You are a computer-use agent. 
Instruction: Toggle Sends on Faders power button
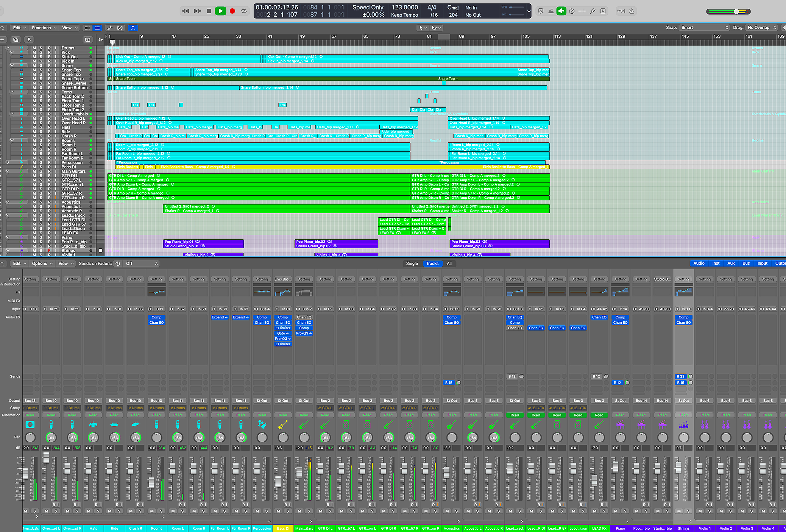pos(118,264)
